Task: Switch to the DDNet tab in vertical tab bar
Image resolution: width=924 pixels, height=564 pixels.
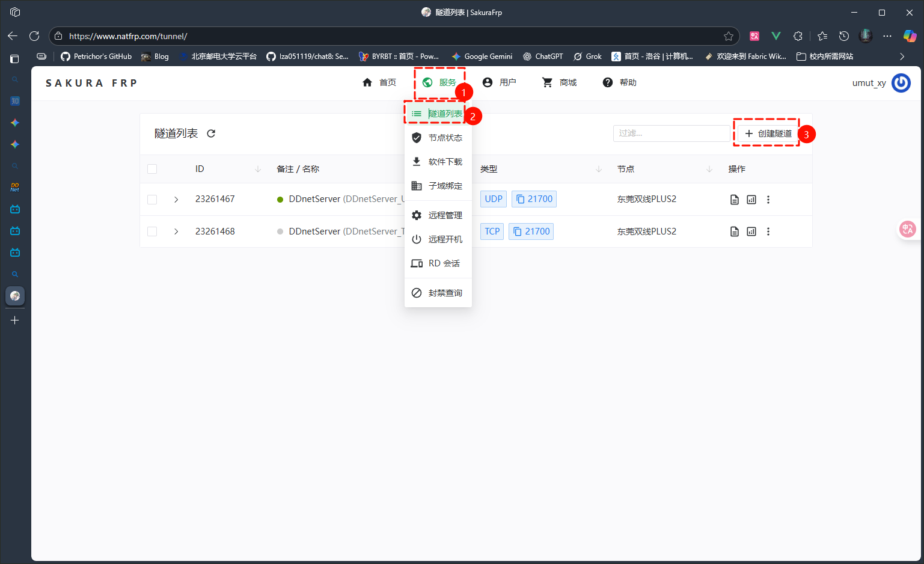Action: [x=15, y=188]
